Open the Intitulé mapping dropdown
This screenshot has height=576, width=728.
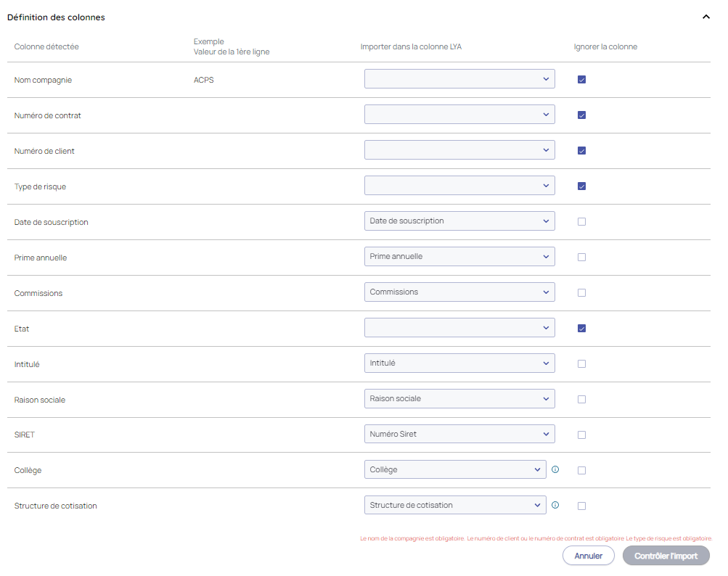(459, 363)
